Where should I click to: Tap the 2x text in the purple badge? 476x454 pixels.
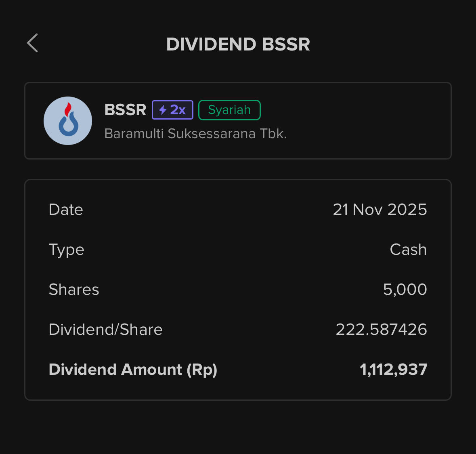pyautogui.click(x=178, y=110)
